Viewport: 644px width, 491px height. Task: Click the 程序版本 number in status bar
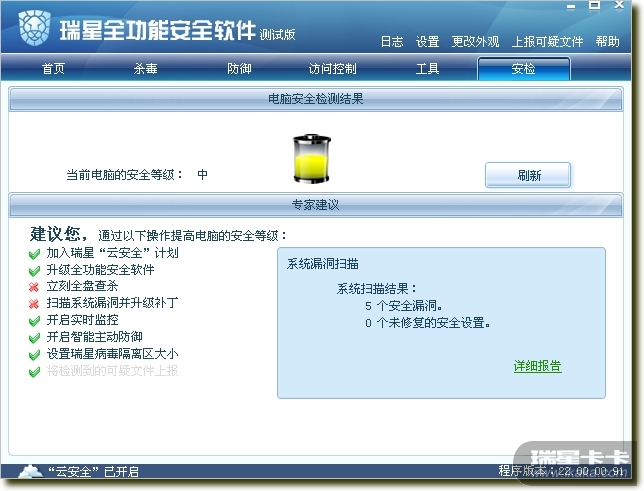(x=562, y=471)
